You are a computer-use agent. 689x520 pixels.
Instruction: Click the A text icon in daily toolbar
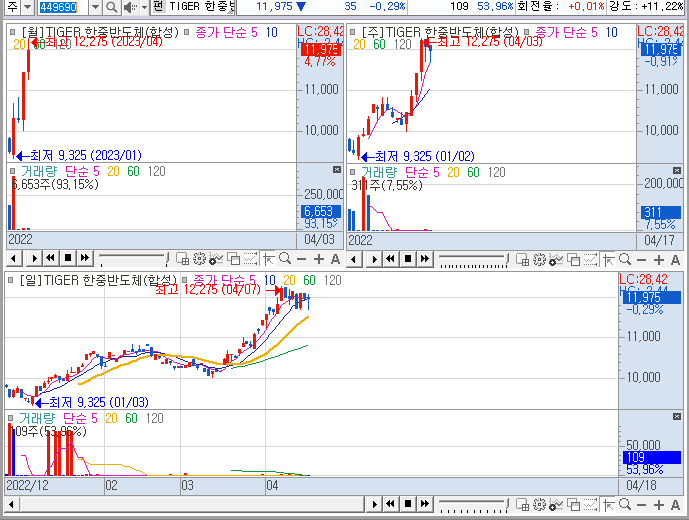[675, 505]
